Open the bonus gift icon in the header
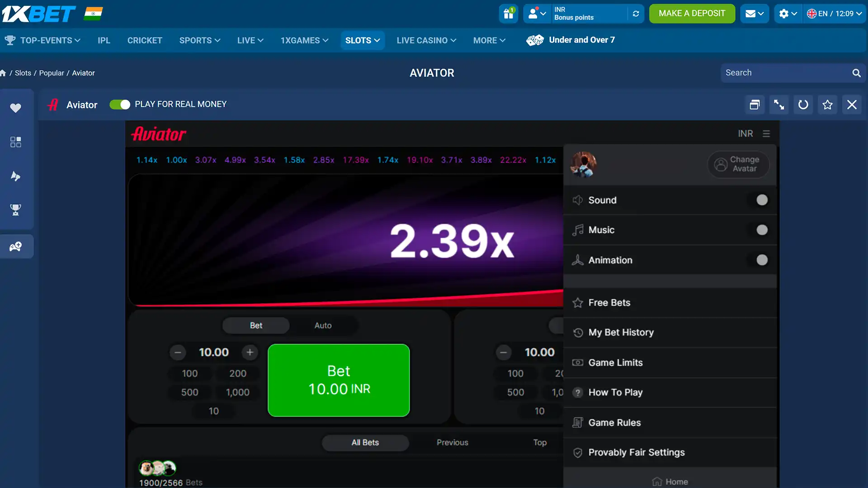Viewport: 868px width, 488px height. (x=508, y=14)
